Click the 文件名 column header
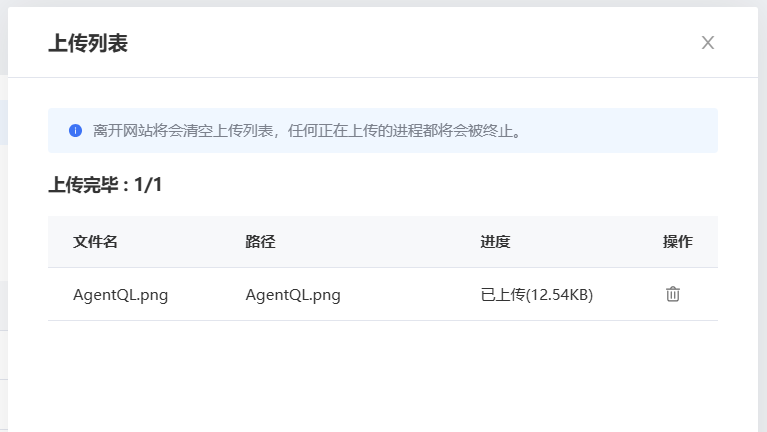The width and height of the screenshot is (767, 432). [x=96, y=242]
